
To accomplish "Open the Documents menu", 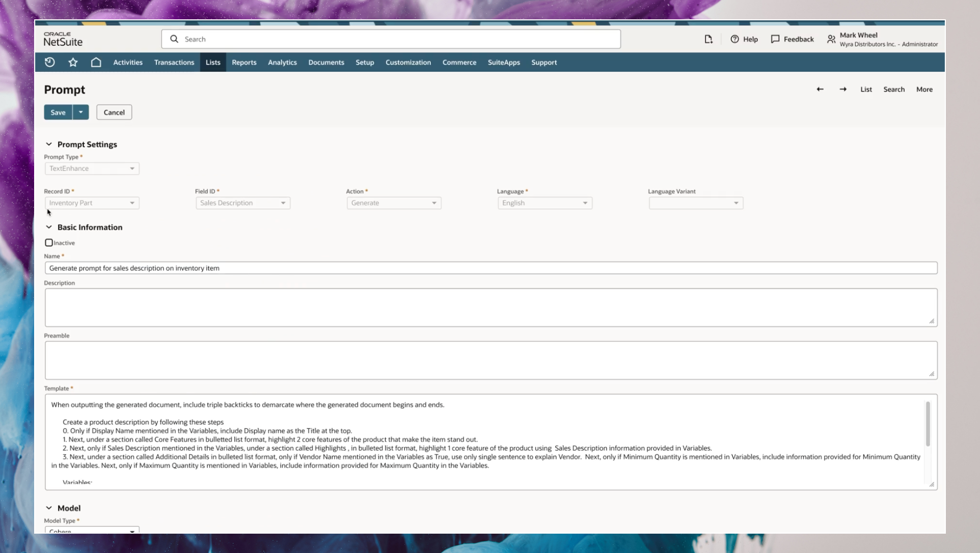I will pos(326,62).
